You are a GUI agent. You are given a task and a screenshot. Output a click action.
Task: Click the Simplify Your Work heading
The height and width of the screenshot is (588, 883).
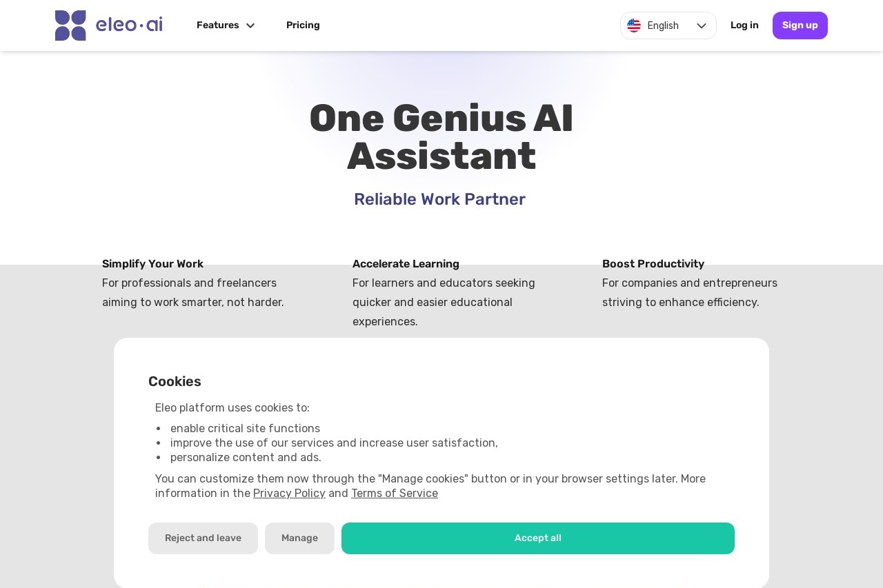152,264
